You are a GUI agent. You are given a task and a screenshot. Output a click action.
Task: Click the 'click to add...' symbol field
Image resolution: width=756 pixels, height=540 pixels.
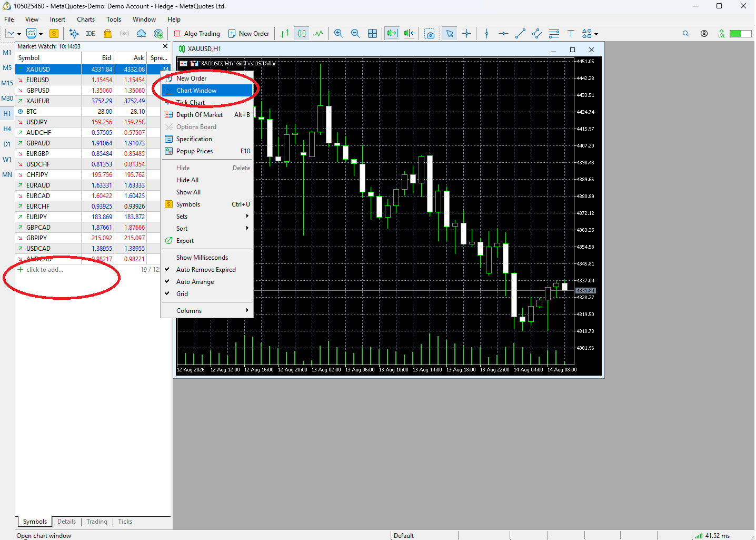click(45, 270)
